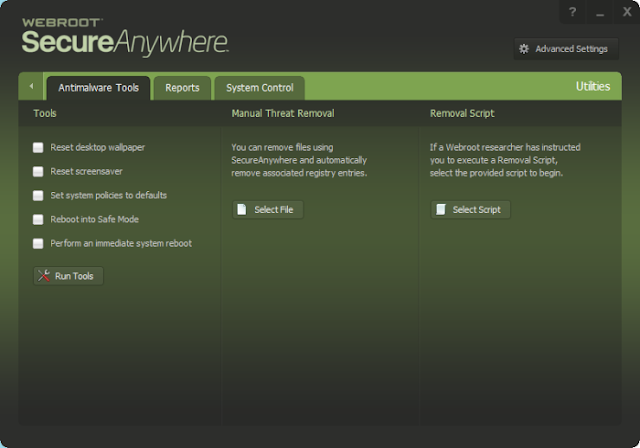
Task: Open the System Control tab
Action: [x=260, y=88]
